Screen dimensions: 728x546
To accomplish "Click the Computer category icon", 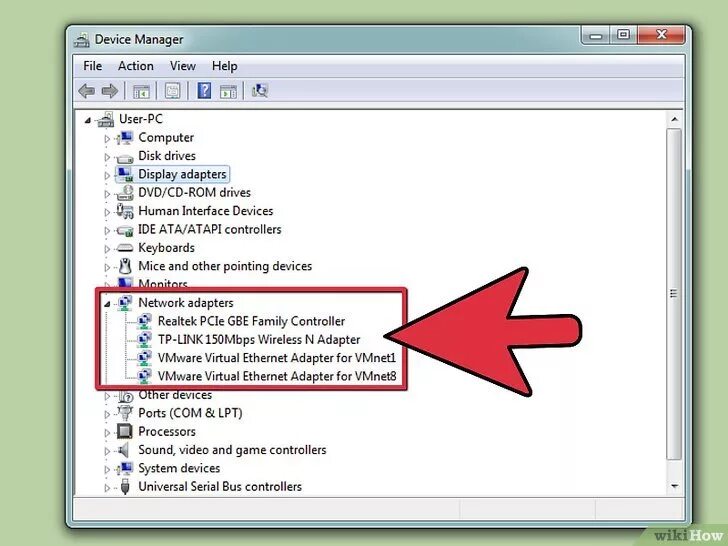I will tap(125, 137).
